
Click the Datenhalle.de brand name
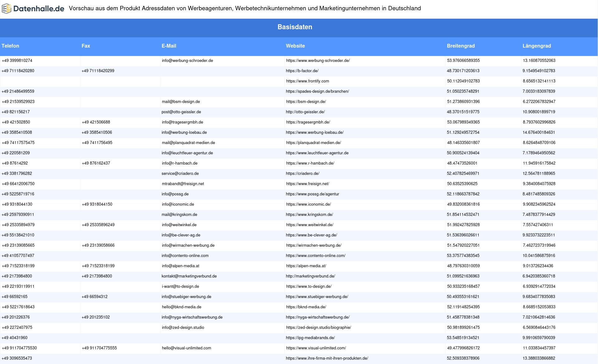39,9
